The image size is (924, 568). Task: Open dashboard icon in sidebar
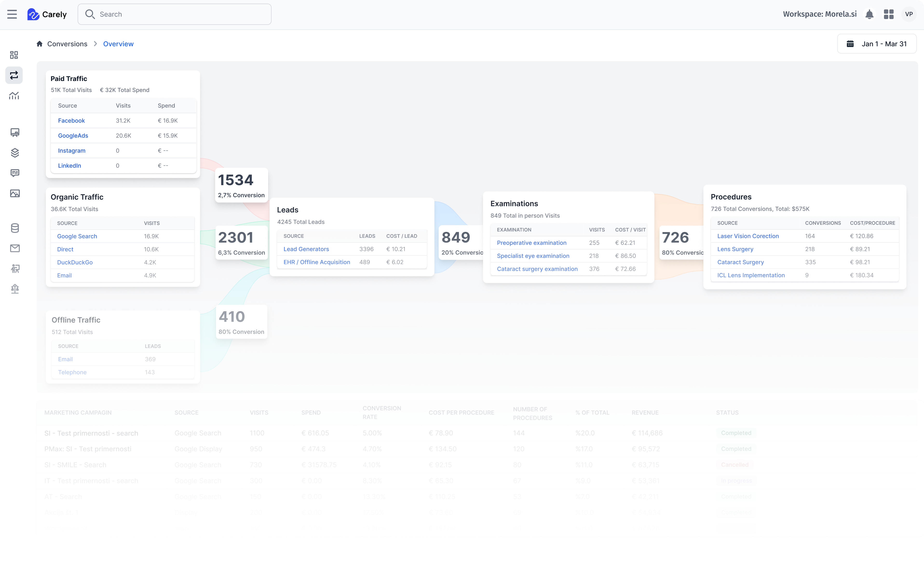click(x=14, y=55)
